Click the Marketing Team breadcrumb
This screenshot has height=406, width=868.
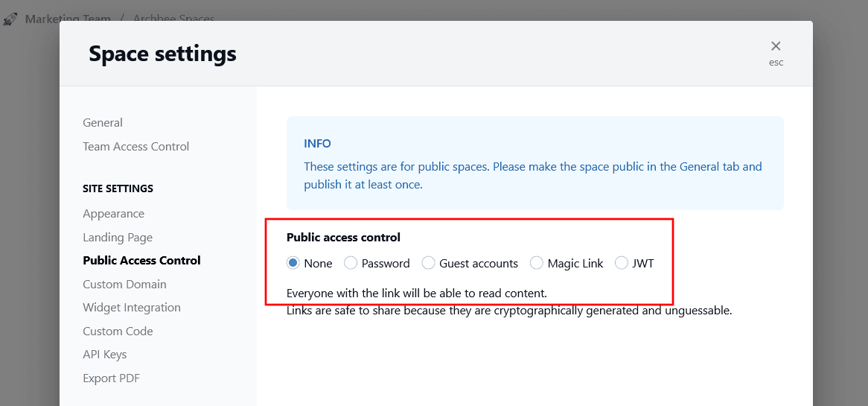point(68,19)
